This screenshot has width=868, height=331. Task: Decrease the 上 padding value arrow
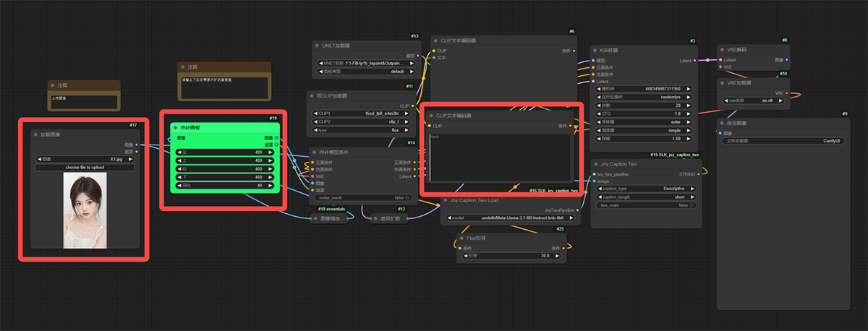click(x=179, y=160)
